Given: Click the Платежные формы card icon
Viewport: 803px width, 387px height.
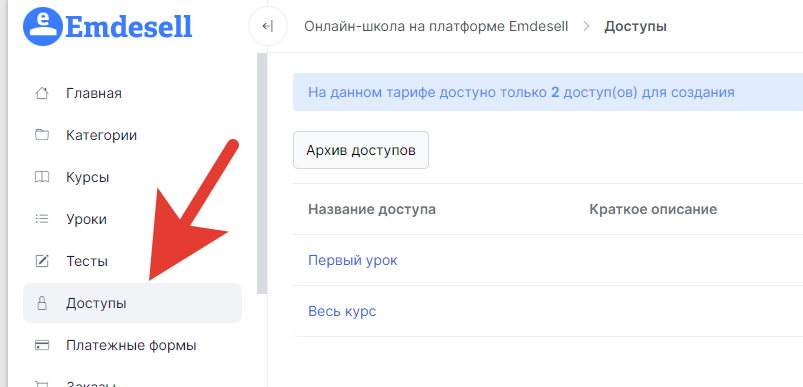Looking at the screenshot, I should coord(42,345).
